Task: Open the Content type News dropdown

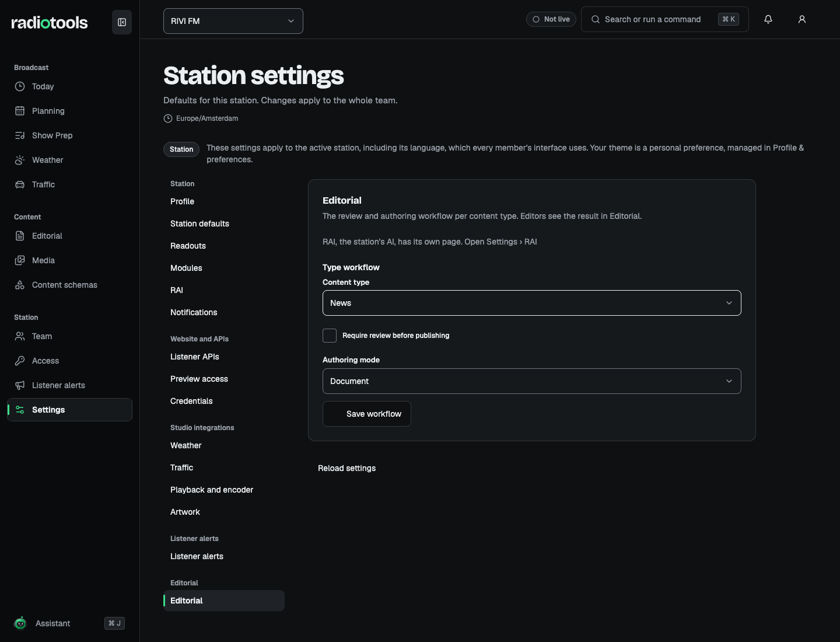Action: tap(532, 303)
